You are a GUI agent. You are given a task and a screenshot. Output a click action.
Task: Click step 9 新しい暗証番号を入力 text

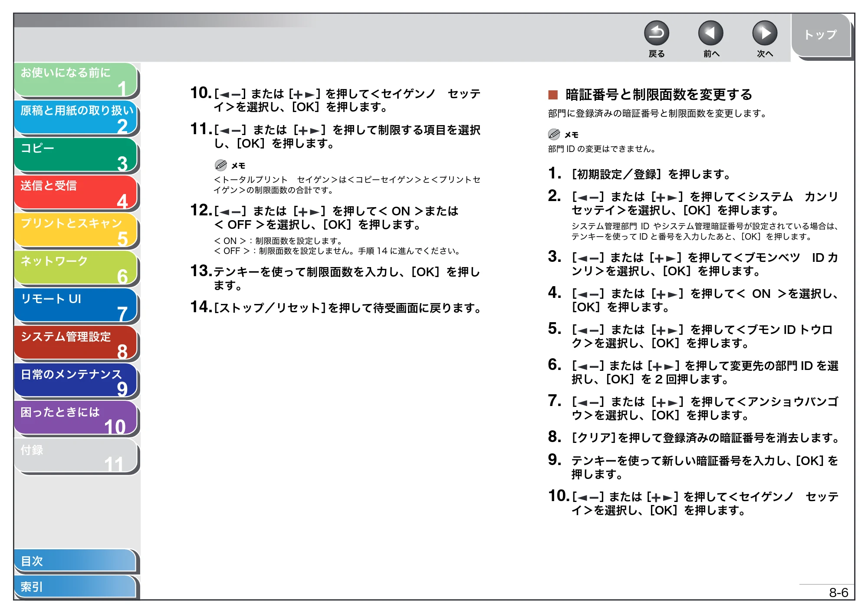coord(705,467)
